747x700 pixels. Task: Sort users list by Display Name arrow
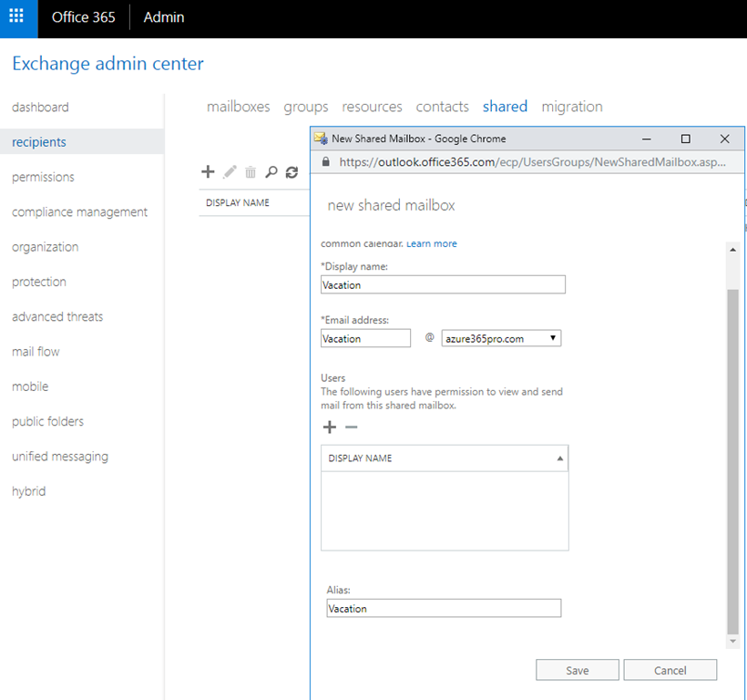560,458
